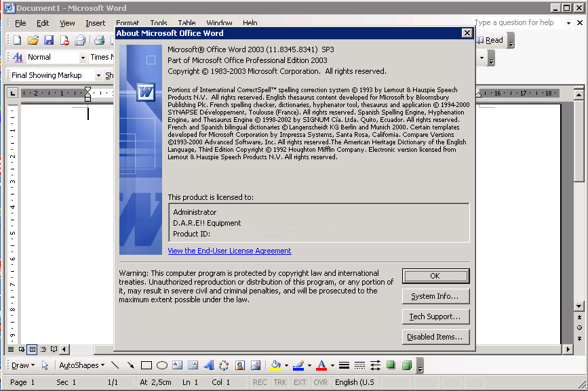Image resolution: width=588 pixels, height=391 pixels.
Task: Click the 3-D Style green cube icon
Action: 407,365
